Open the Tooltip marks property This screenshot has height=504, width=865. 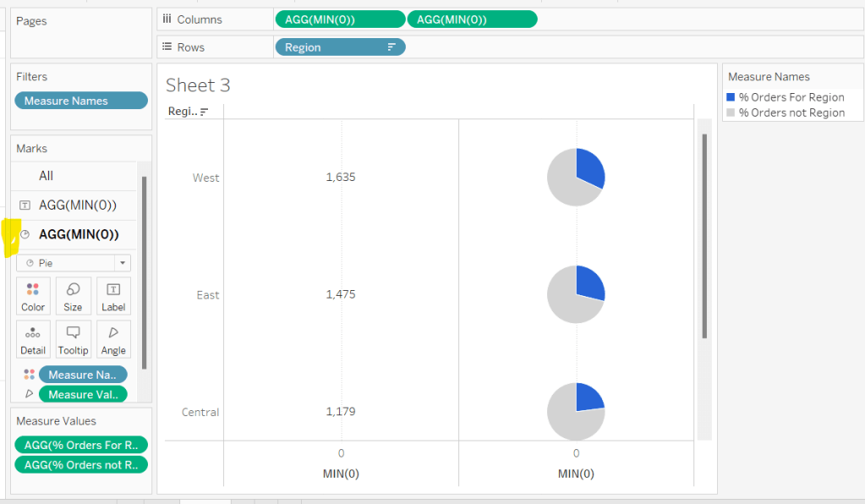click(x=73, y=339)
